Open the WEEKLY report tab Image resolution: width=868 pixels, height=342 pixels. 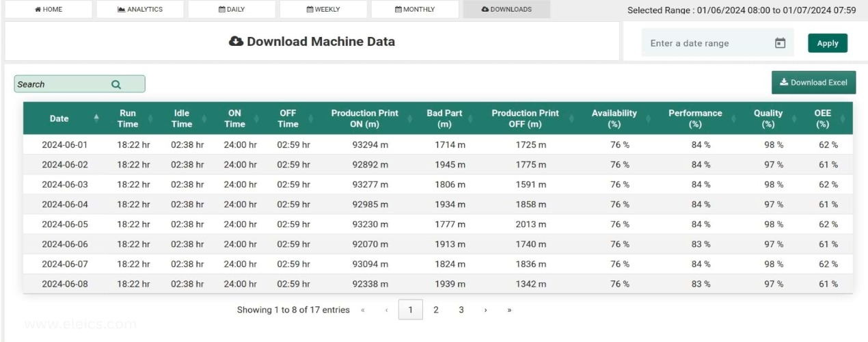coord(323,10)
